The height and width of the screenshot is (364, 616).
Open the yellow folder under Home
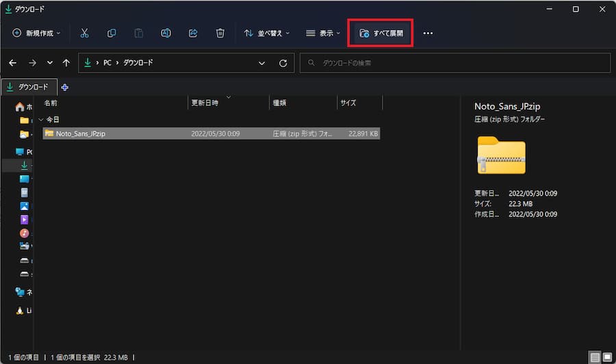point(25,120)
